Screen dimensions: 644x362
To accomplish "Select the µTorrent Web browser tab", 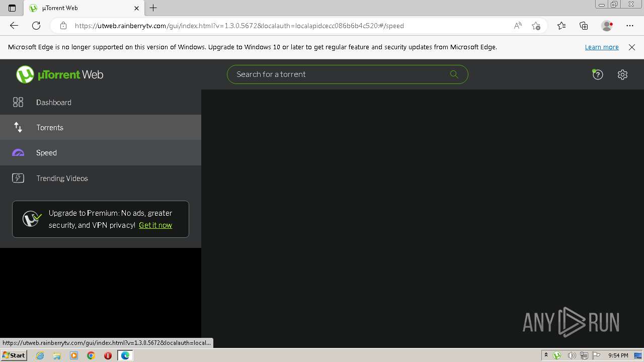I will [85, 8].
